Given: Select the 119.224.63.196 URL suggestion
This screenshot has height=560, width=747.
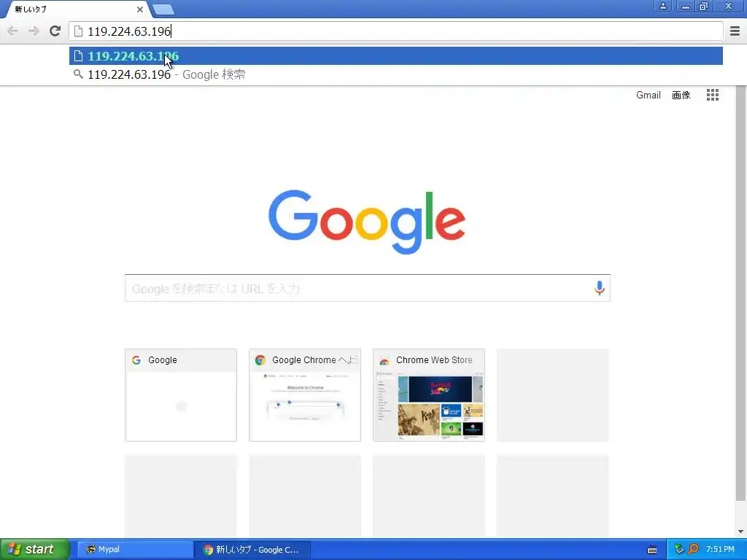Looking at the screenshot, I should click(x=396, y=56).
